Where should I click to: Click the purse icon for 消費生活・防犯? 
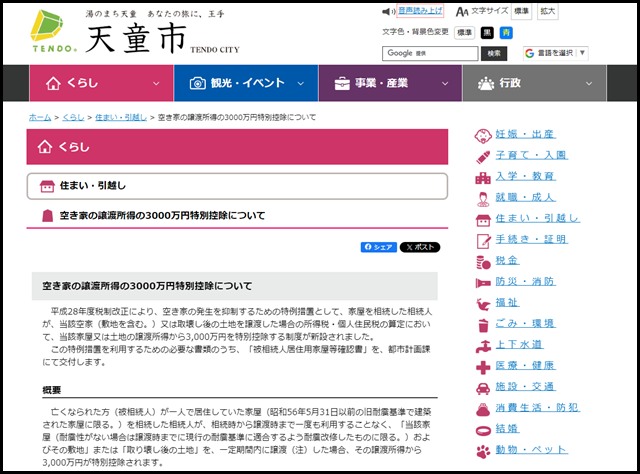[x=483, y=409]
